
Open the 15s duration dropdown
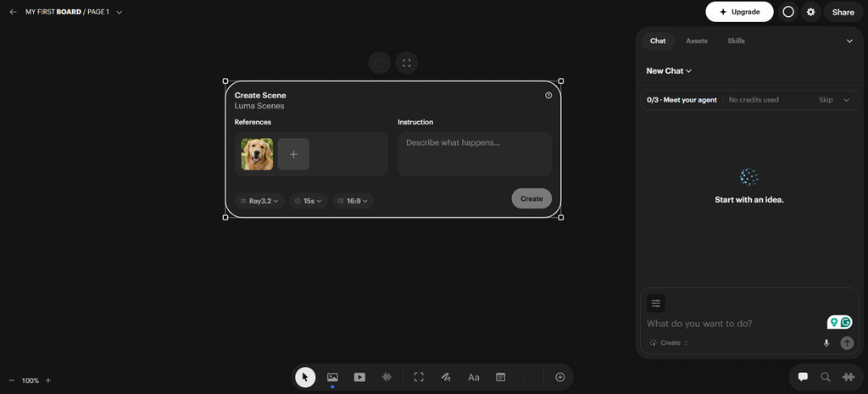(x=309, y=201)
